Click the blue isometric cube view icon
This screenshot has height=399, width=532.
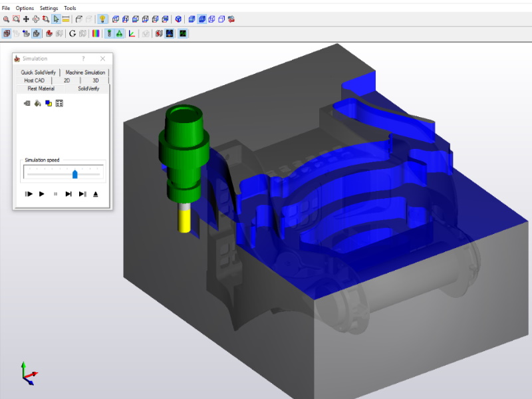tap(178, 19)
